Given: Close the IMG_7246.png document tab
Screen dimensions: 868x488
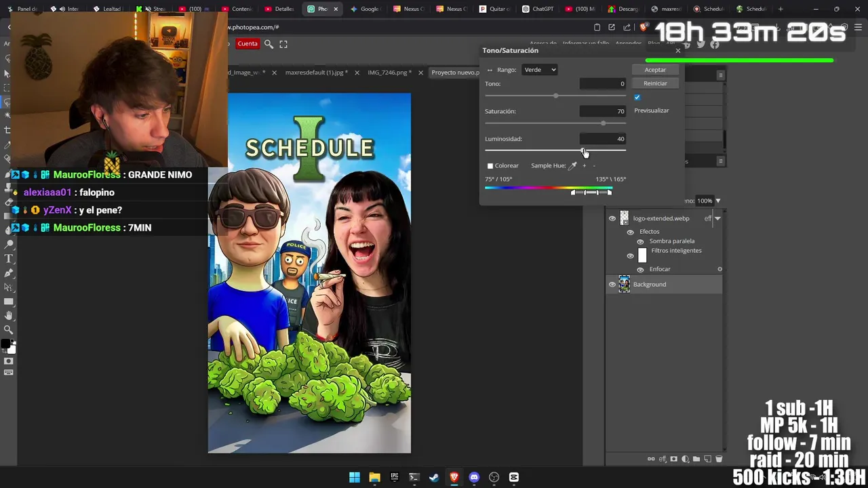Looking at the screenshot, I should (x=420, y=73).
